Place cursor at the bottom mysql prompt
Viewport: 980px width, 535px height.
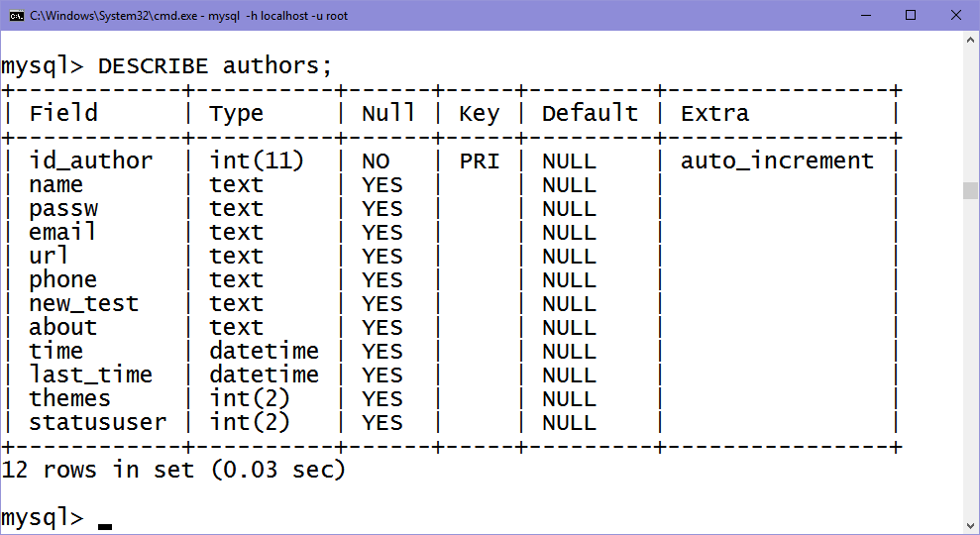coord(105,519)
